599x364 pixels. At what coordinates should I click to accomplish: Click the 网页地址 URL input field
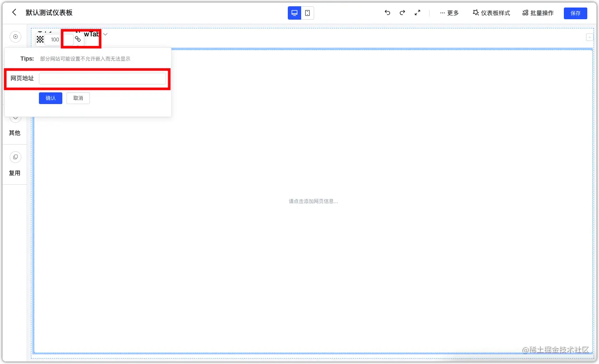tap(102, 78)
